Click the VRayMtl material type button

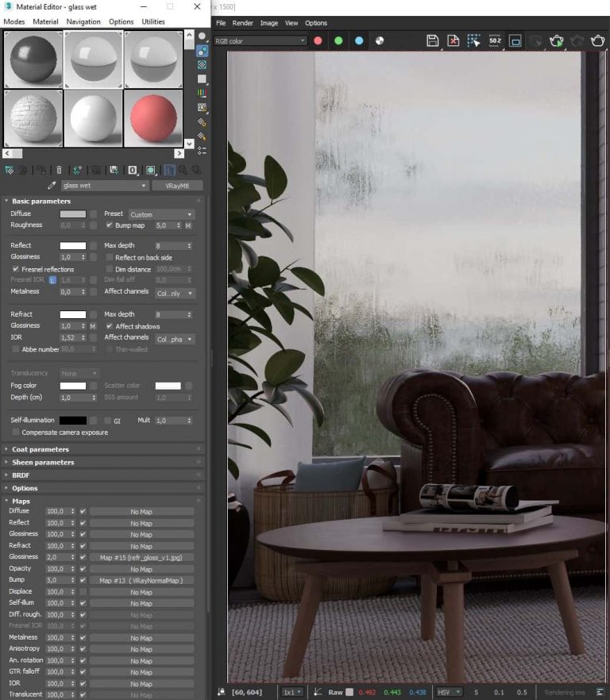click(x=177, y=186)
